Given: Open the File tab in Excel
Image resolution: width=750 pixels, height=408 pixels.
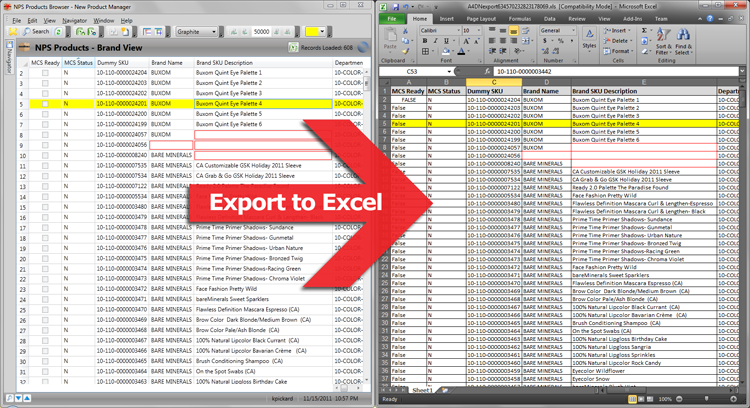Looking at the screenshot, I should (x=392, y=19).
